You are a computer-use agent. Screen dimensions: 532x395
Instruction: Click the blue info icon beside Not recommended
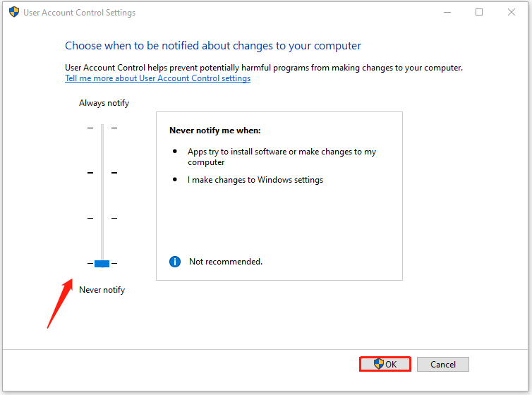[x=175, y=262]
